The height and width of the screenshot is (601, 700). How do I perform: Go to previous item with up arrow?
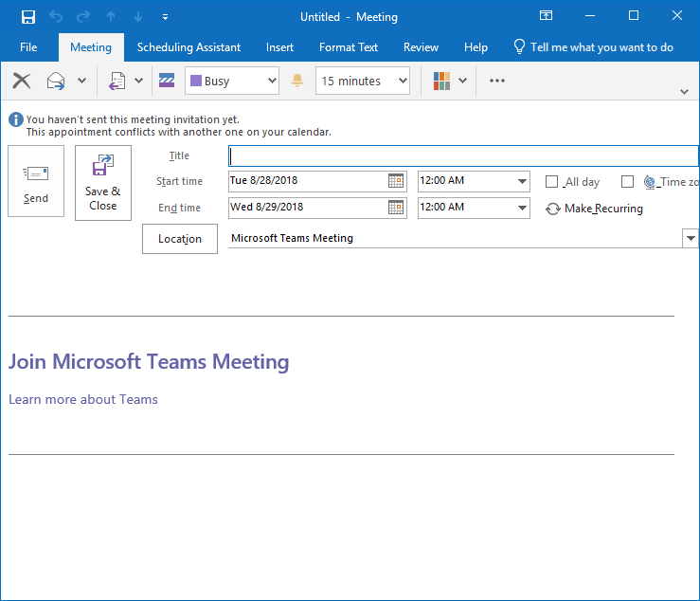tap(111, 17)
